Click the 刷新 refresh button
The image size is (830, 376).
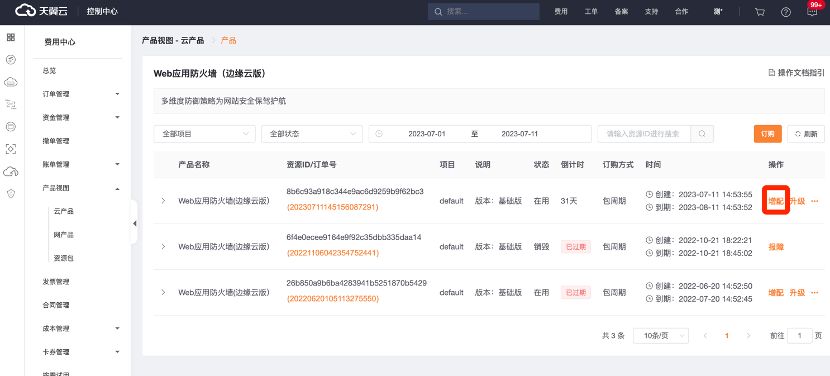[x=806, y=134]
